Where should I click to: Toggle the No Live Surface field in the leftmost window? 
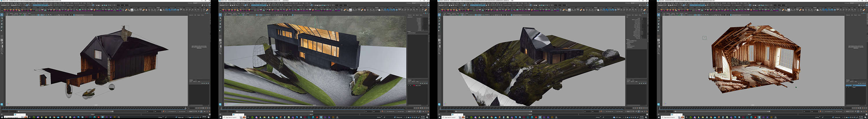[x=70, y=5]
